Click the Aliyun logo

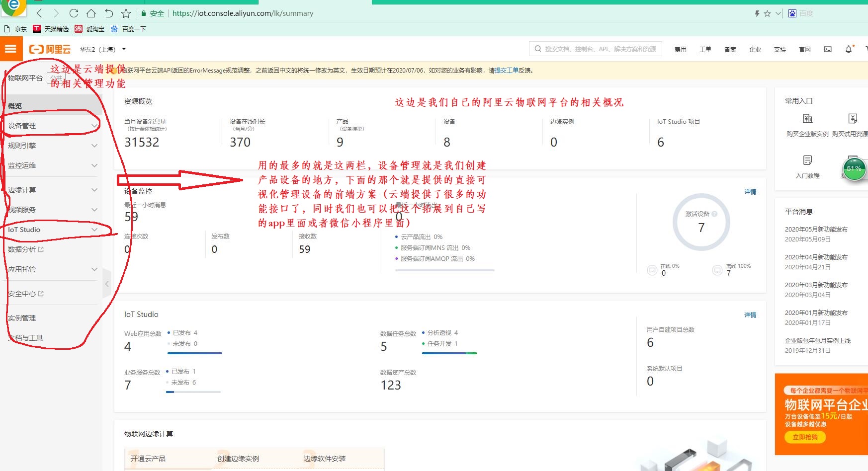coord(50,49)
